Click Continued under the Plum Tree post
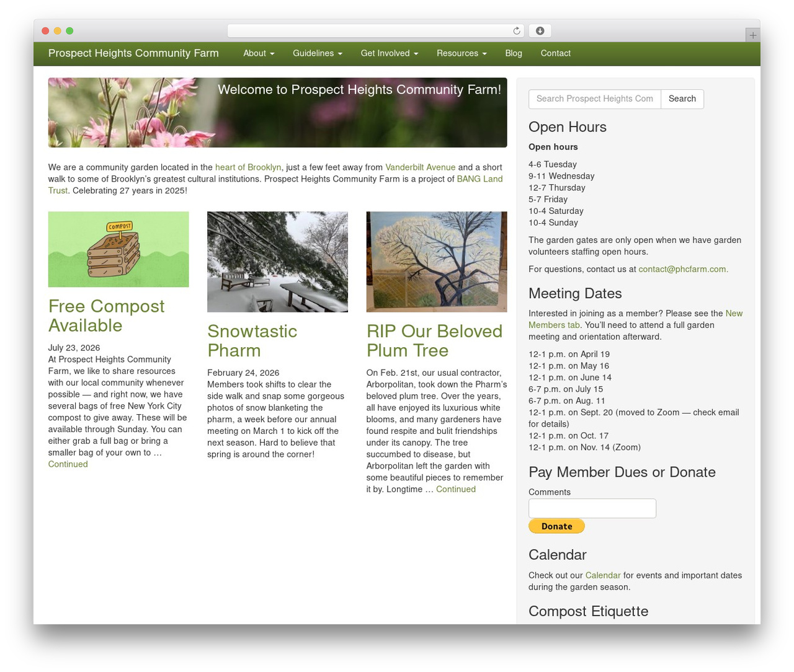This screenshot has height=672, width=794. tap(456, 489)
